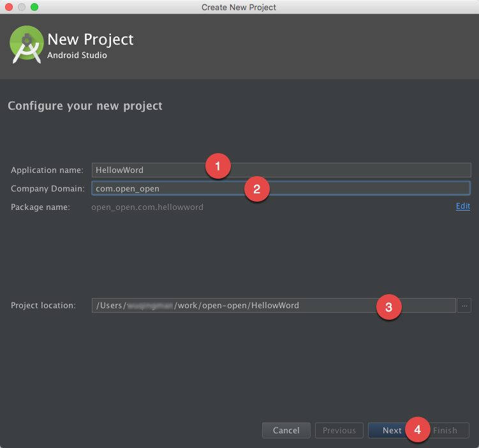
Task: Click the red circle marker numbered 4
Action: point(417,429)
